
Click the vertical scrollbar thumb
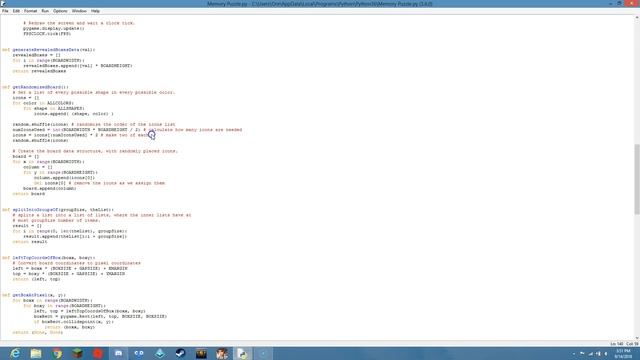click(637, 179)
